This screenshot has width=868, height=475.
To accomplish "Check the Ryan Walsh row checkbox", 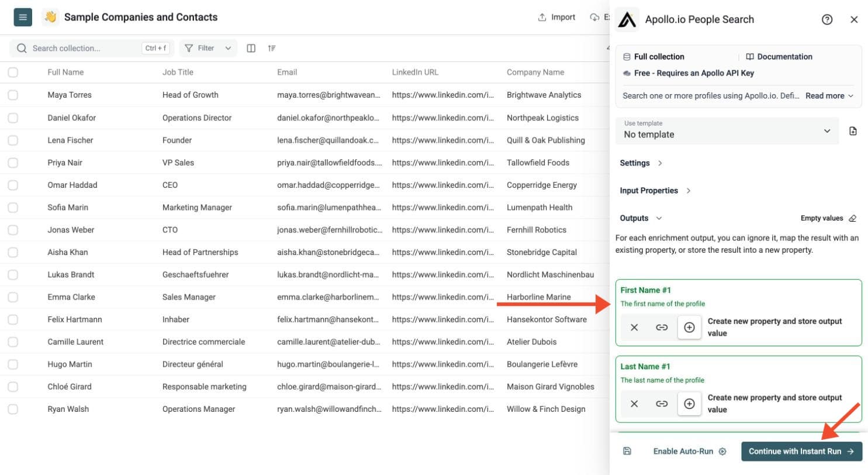I will coord(13,409).
